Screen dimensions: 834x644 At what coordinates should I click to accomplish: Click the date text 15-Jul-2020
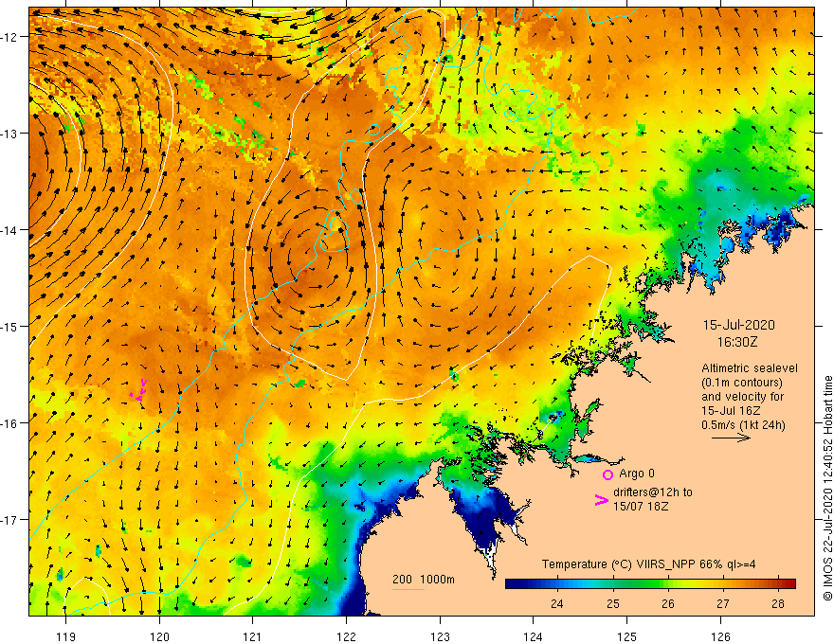(x=739, y=325)
